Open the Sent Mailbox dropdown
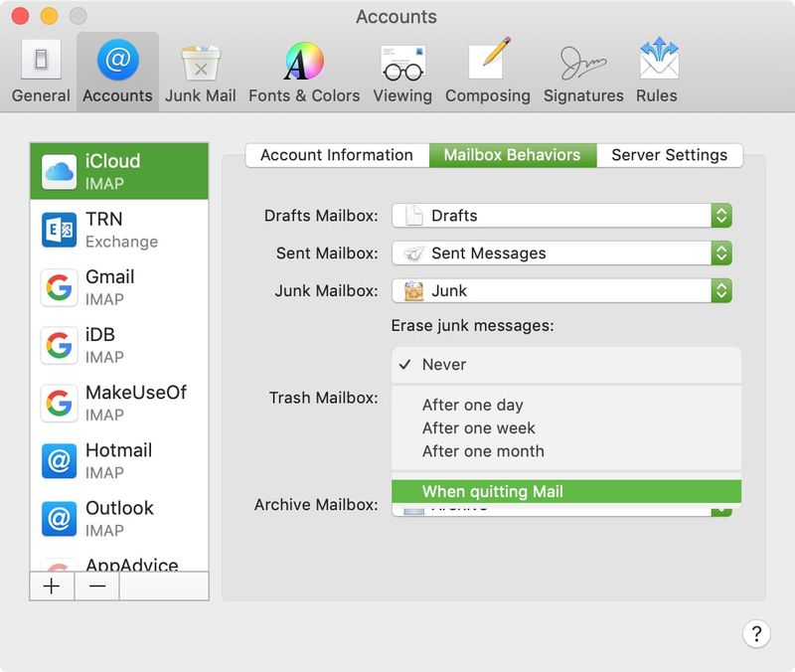The image size is (795, 672). [561, 253]
